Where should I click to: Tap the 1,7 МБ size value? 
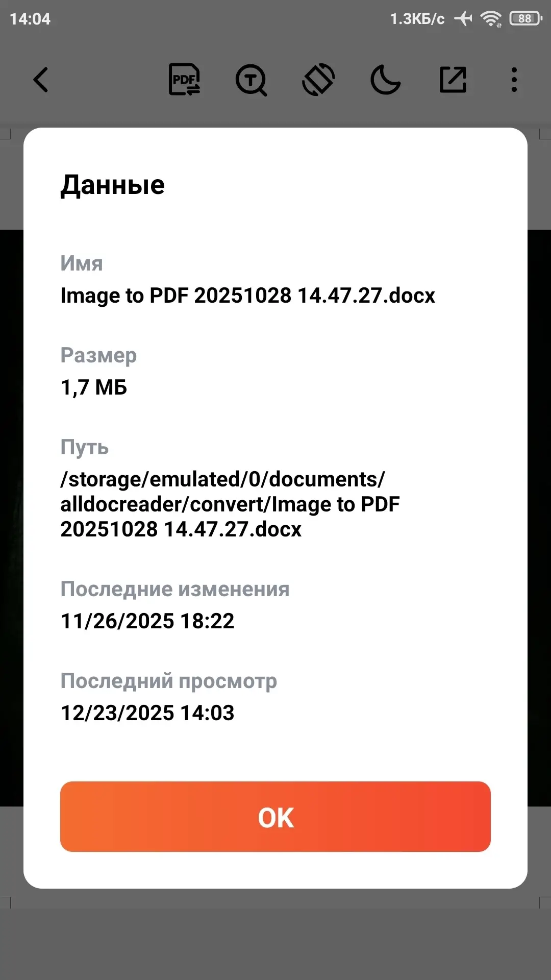tap(94, 387)
